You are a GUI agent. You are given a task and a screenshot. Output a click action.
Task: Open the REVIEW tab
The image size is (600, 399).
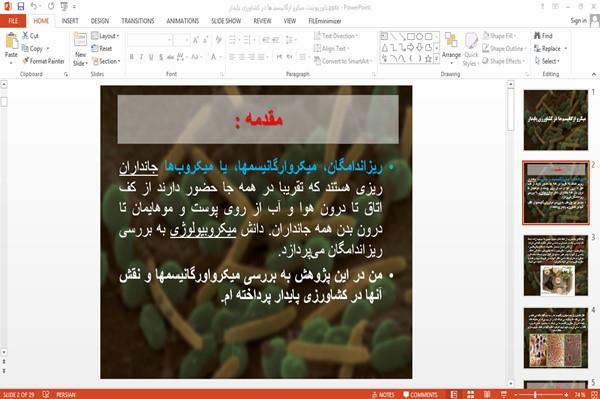click(x=262, y=21)
